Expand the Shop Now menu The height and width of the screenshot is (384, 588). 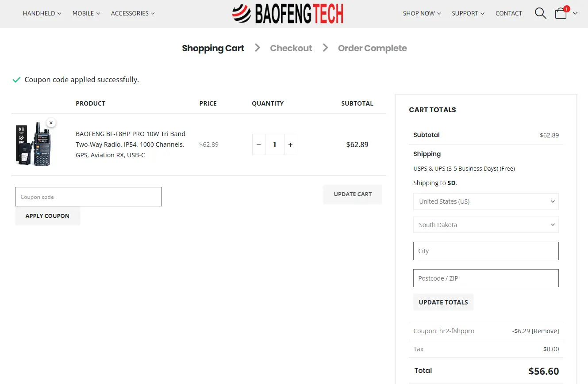point(422,13)
